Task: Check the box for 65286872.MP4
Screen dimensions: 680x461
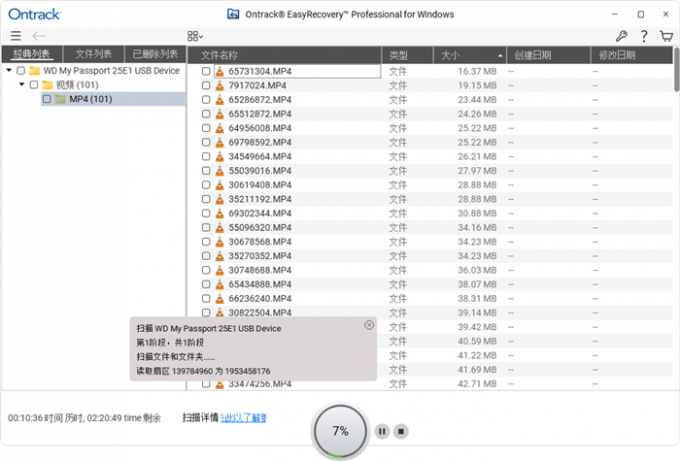Action: [x=206, y=100]
